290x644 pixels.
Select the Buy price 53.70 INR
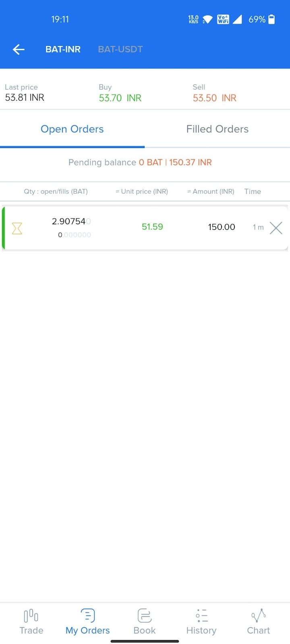tap(120, 98)
